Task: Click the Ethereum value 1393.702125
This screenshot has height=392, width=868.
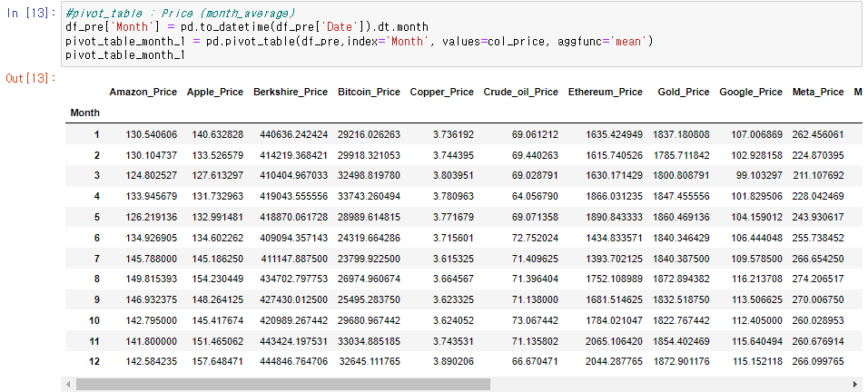Action: point(614,259)
